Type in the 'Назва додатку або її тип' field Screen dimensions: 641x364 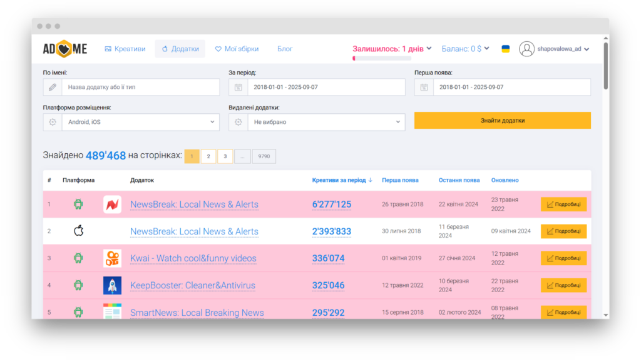tap(140, 87)
